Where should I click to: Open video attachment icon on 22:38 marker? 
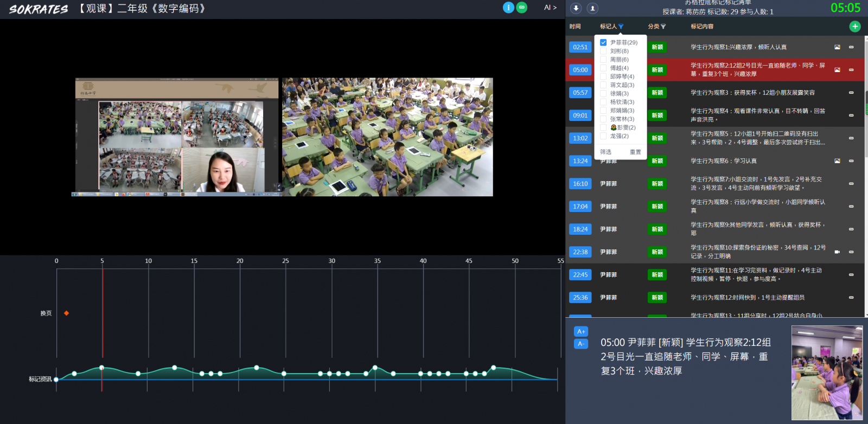coord(837,252)
